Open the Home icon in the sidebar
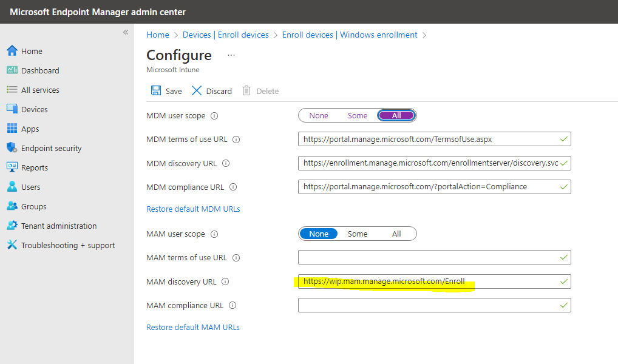618x364 pixels. 12,51
